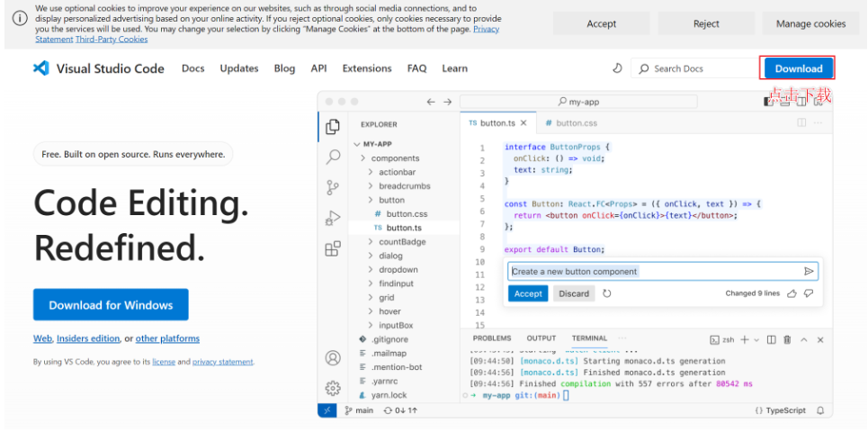Image resolution: width=868 pixels, height=432 pixels.
Task: Reject optional cookies
Action: (706, 23)
